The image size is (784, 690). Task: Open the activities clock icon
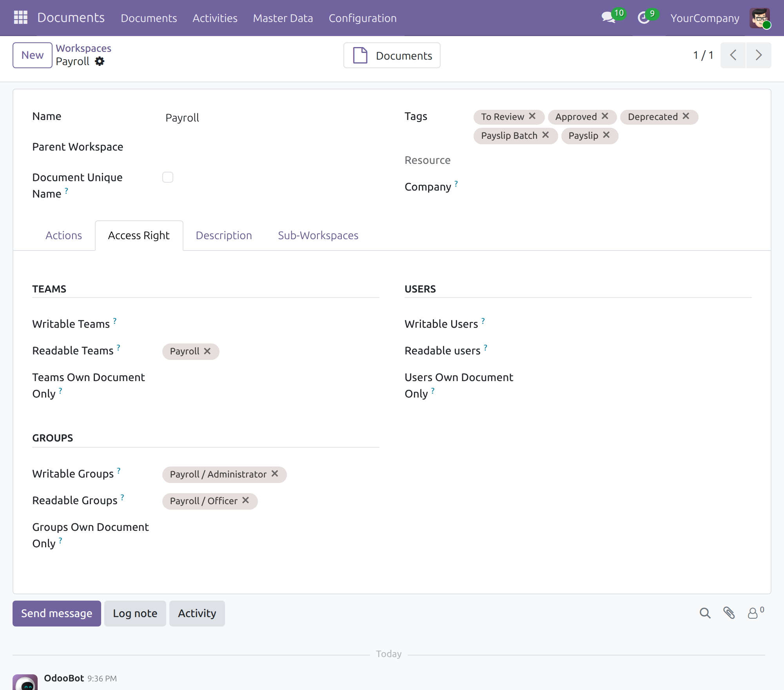(644, 18)
